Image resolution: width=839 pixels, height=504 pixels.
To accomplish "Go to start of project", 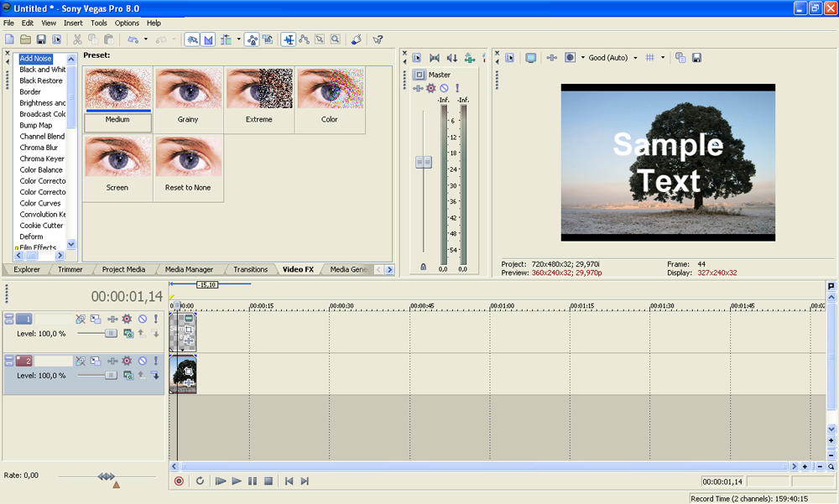I will pyautogui.click(x=289, y=481).
